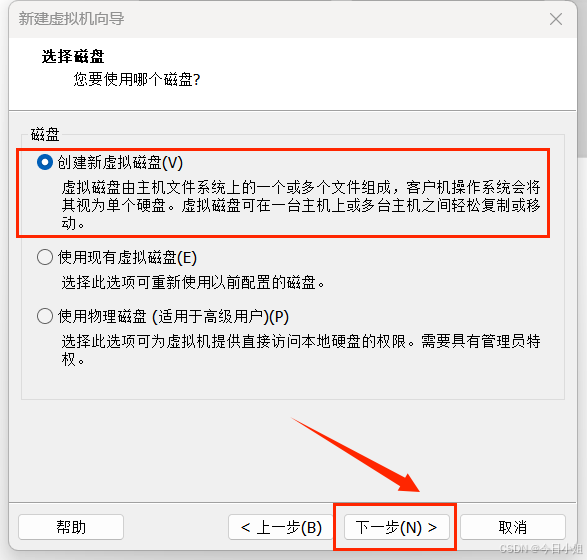Click the 磁盘 group box label
The image size is (587, 560).
[x=45, y=134]
